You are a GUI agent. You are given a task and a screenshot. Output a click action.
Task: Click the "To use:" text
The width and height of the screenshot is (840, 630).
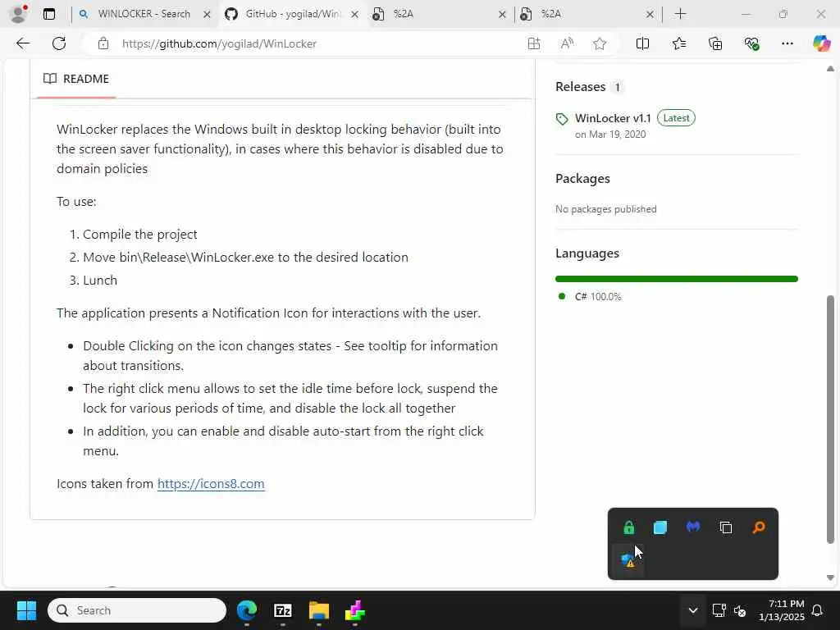pyautogui.click(x=76, y=202)
